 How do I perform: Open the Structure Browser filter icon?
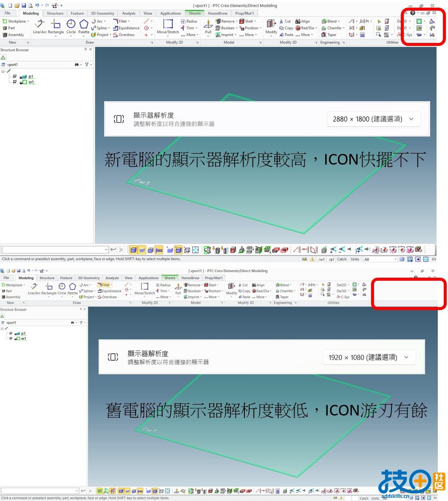click(87, 64)
